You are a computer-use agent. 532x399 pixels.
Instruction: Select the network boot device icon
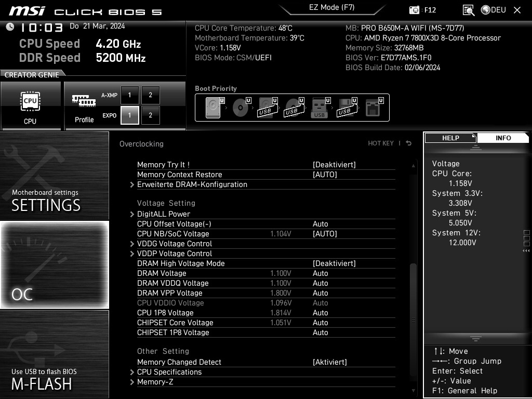[x=374, y=108]
